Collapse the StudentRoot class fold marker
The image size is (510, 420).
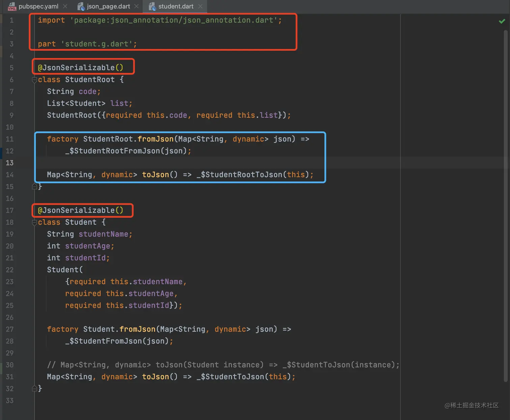(34, 80)
